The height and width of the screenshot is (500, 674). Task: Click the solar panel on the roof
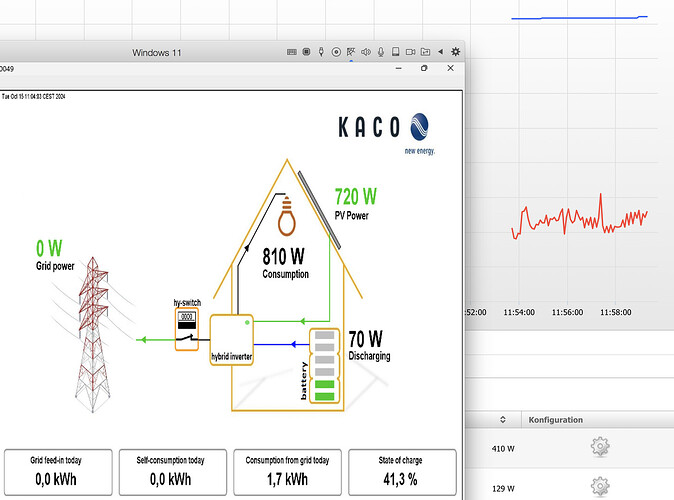(x=319, y=210)
